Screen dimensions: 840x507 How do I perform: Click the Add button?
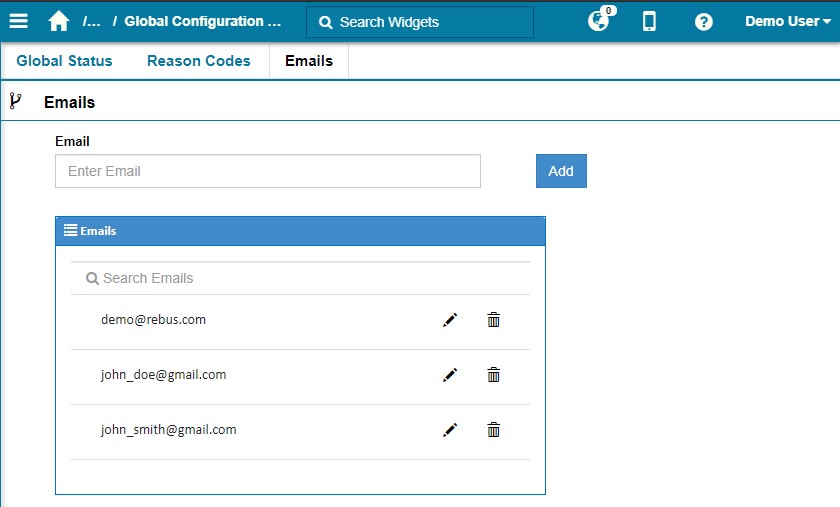click(x=561, y=171)
